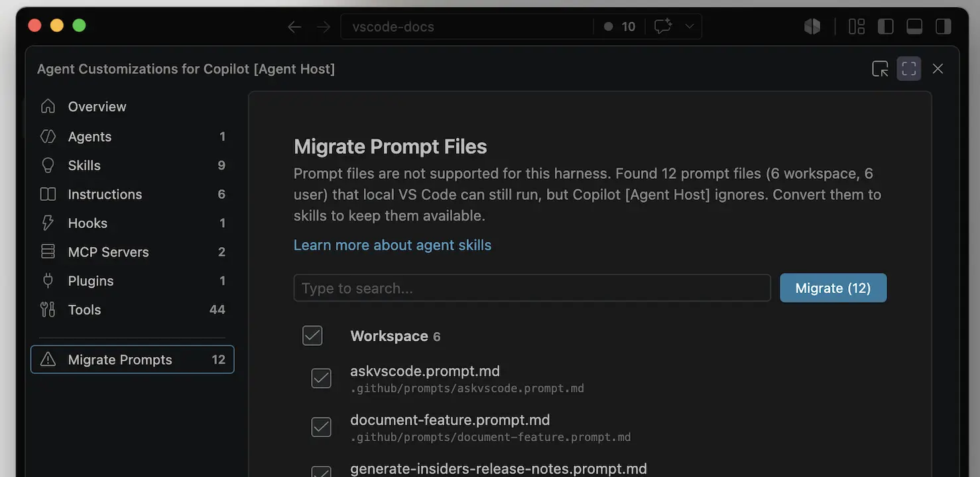Click the vscode-docs command center box
This screenshot has height=477, width=980.
coord(467,26)
